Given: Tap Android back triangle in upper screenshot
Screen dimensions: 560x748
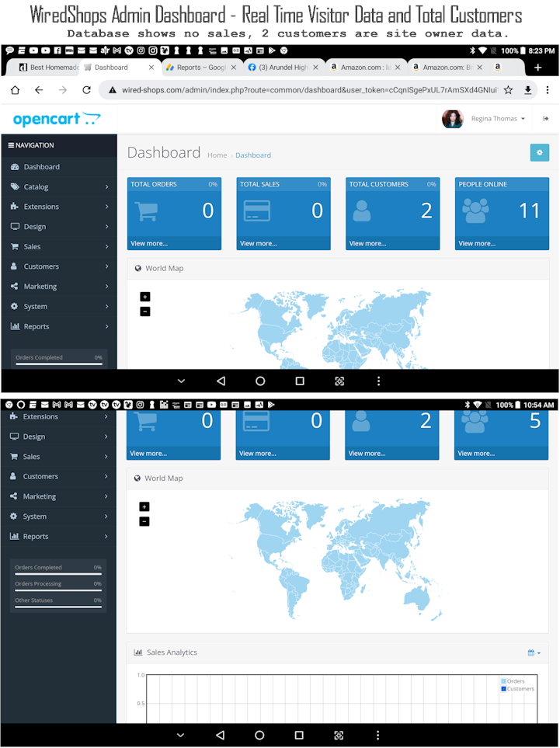Looking at the screenshot, I should click(x=221, y=381).
